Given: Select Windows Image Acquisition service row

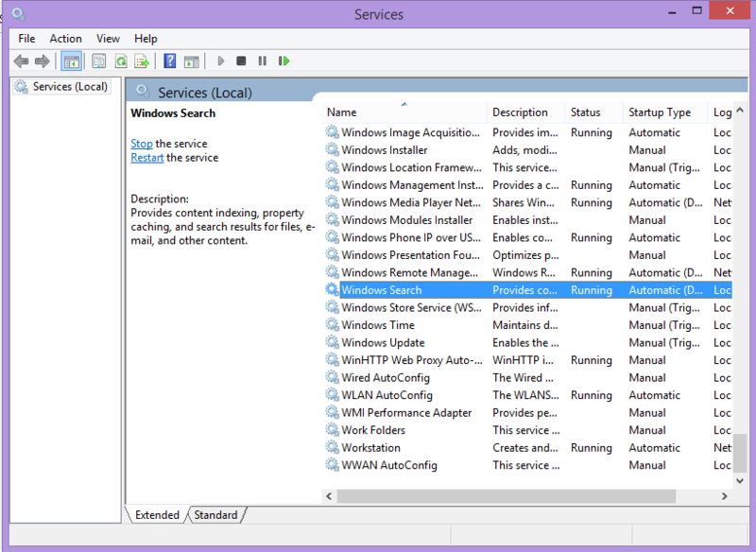Looking at the screenshot, I should point(528,132).
